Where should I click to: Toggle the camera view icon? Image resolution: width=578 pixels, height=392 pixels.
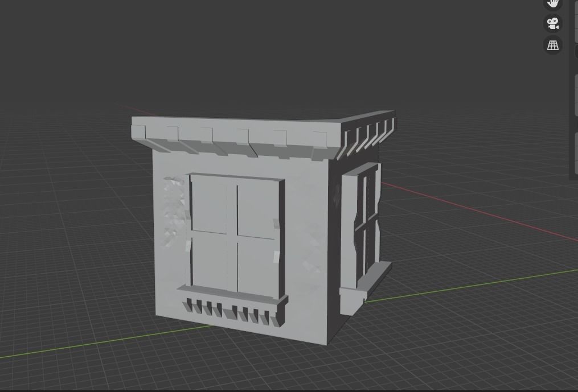click(x=552, y=23)
